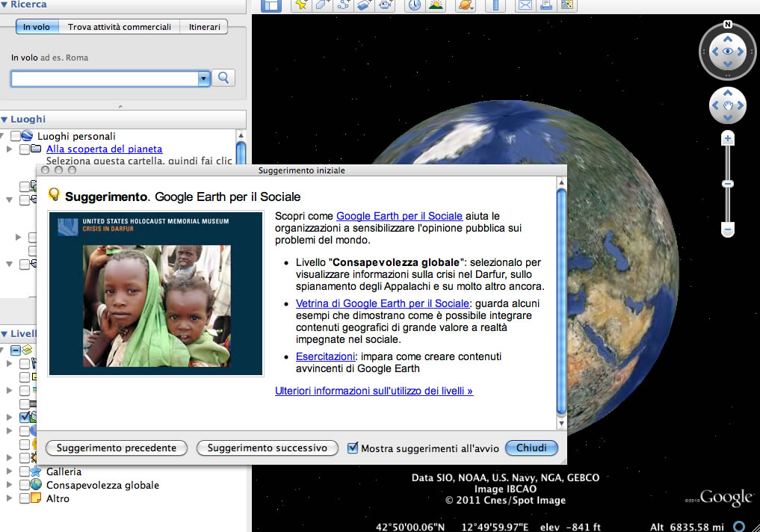Open the historical imagery clock tool
760x532 pixels.
(x=414, y=5)
